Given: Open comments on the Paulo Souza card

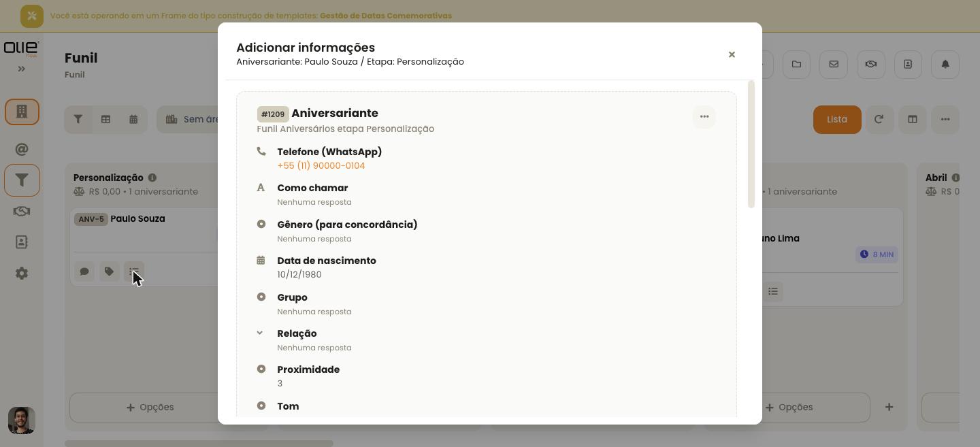Looking at the screenshot, I should (x=84, y=271).
